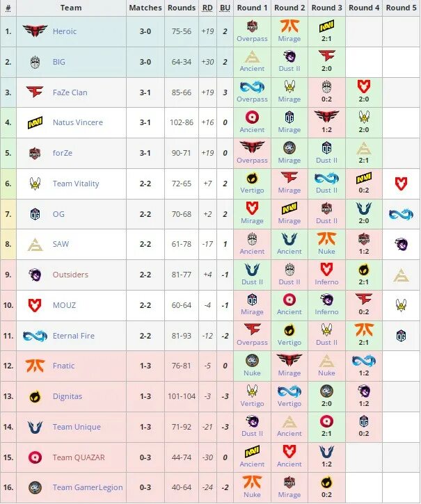Screen dimensions: 421x504
Task: Click the MOUZ logo in Vitality's Round 5 cell
Action: [x=401, y=184]
